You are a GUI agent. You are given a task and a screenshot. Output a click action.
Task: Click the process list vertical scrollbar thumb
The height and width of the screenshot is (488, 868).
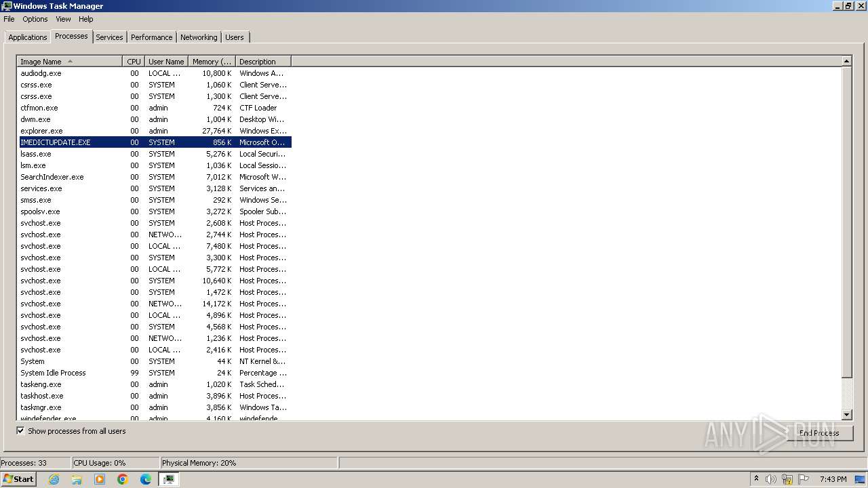pyautogui.click(x=846, y=222)
